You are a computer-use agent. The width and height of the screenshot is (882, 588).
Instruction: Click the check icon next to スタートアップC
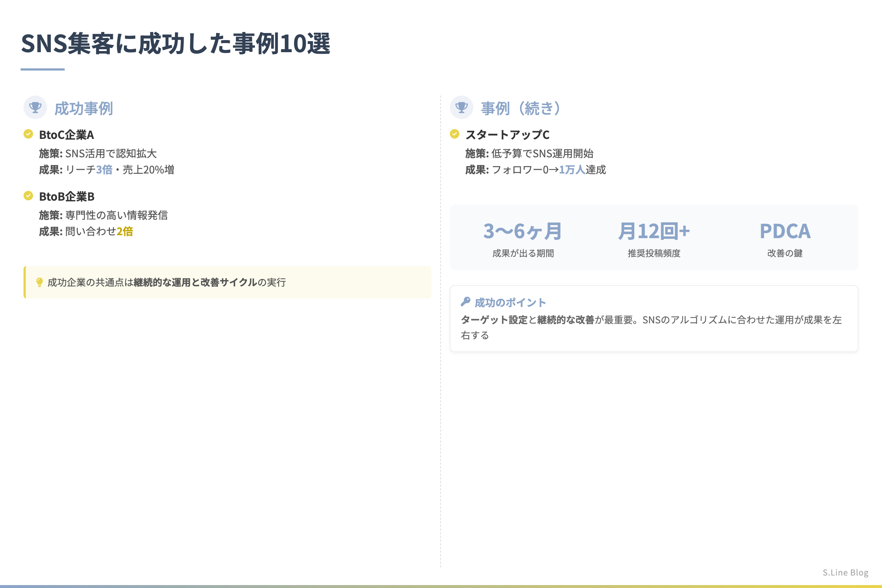click(455, 134)
